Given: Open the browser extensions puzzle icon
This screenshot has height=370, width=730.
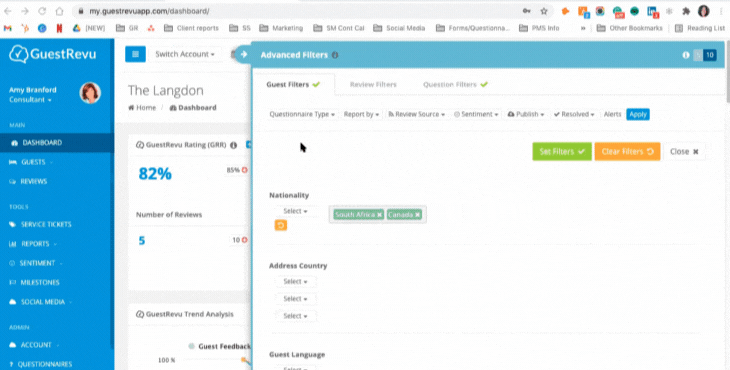Looking at the screenshot, I should pos(686,11).
